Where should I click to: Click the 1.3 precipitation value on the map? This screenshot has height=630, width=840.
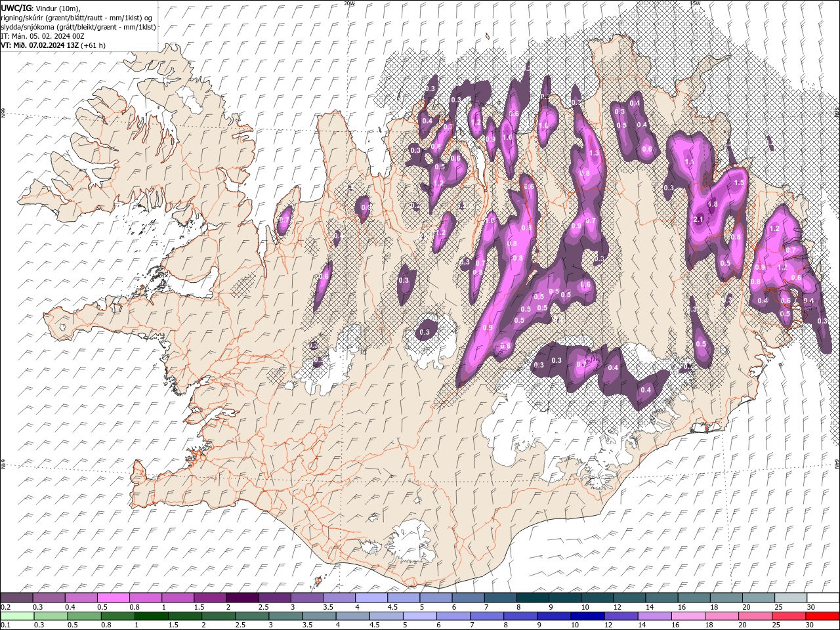(x=595, y=153)
